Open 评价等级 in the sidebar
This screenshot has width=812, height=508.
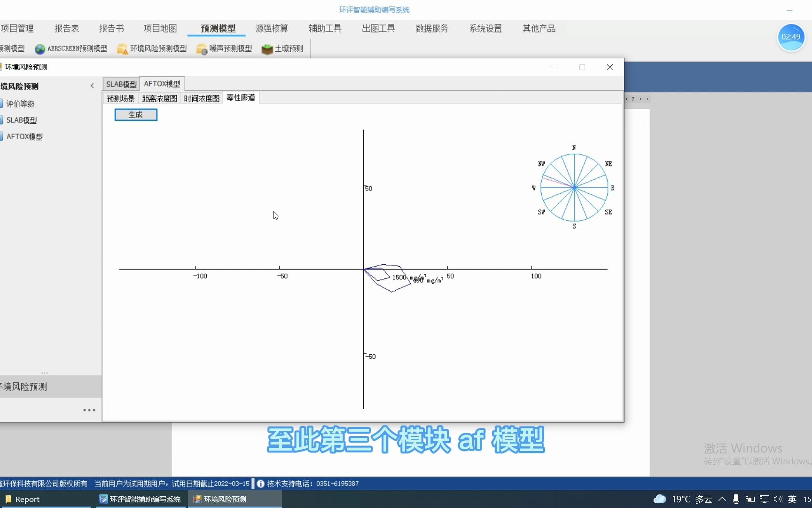click(20, 103)
